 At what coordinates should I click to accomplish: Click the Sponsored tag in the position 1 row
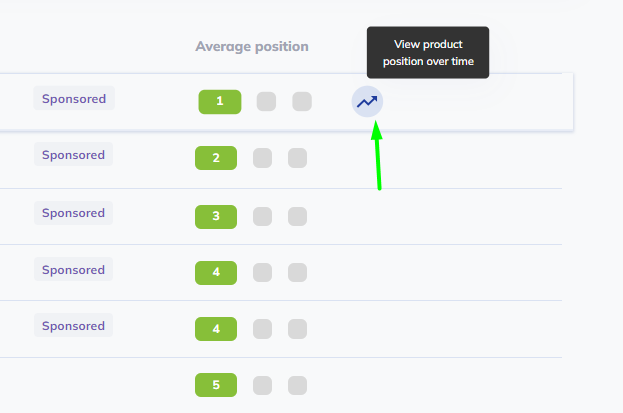point(74,99)
